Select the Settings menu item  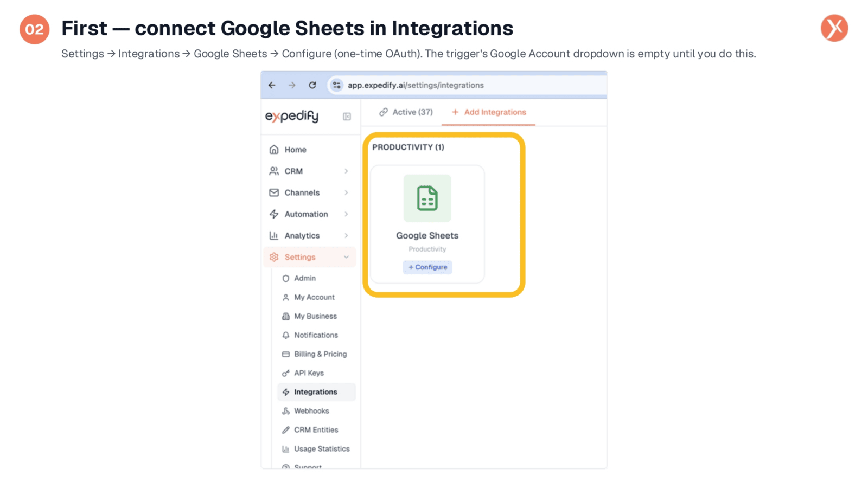[x=310, y=257]
